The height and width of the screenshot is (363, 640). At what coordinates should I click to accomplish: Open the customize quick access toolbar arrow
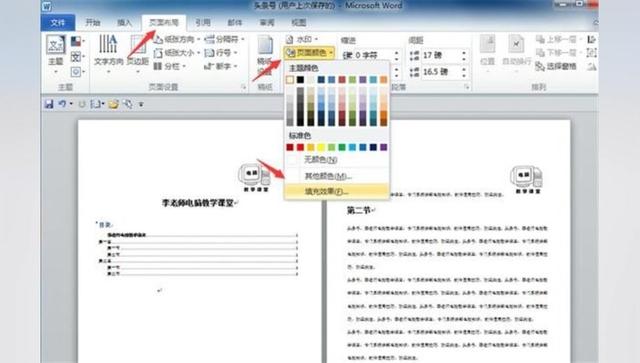click(141, 105)
